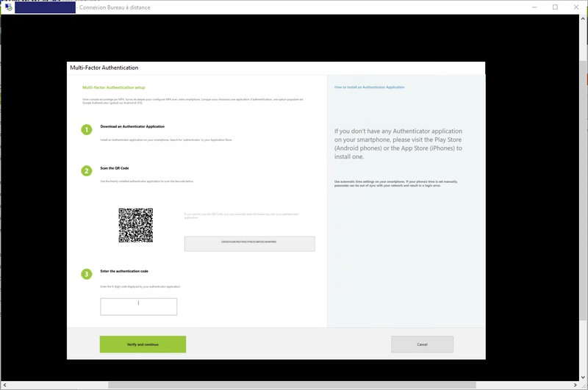Close the Remote Desktop connection window
Viewport: 588px width, 390px height.
[x=576, y=7]
